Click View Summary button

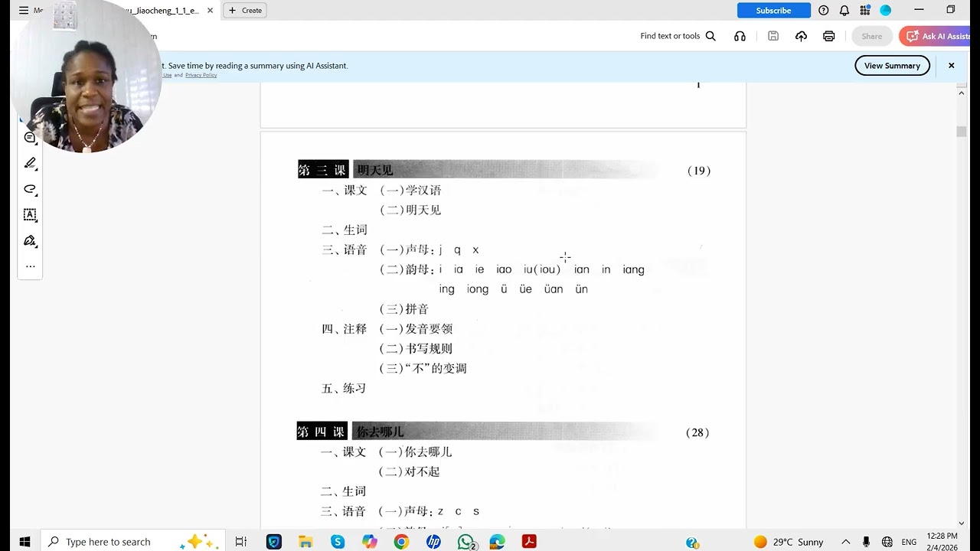point(892,66)
